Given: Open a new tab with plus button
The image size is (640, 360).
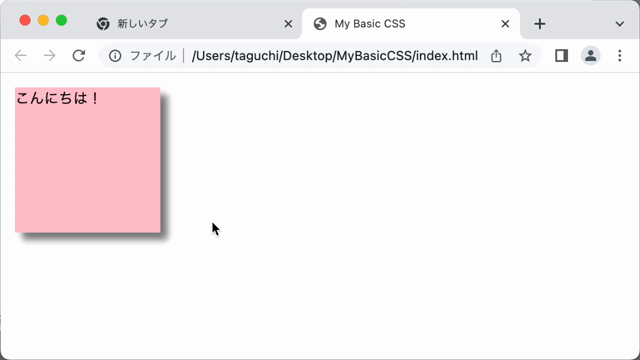Looking at the screenshot, I should pos(540,24).
